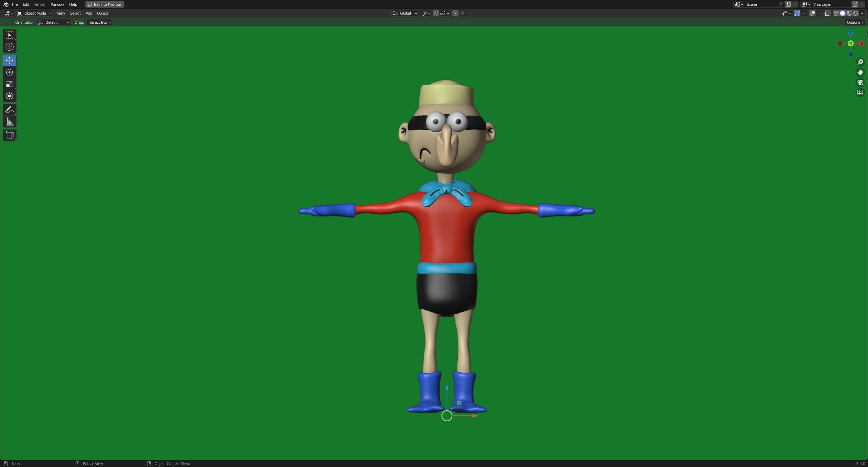Open the pivot point dropdown
This screenshot has width=868, height=467.
tap(426, 13)
